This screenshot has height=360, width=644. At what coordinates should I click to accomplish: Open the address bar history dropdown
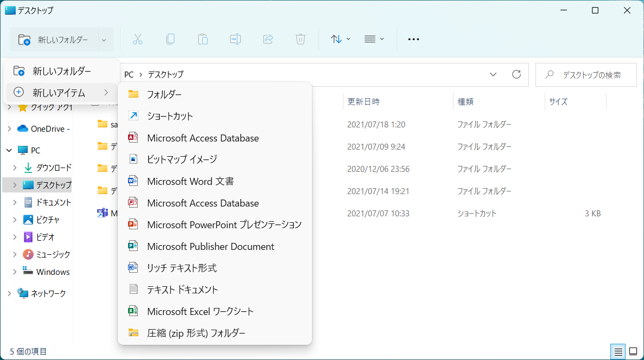pos(493,74)
